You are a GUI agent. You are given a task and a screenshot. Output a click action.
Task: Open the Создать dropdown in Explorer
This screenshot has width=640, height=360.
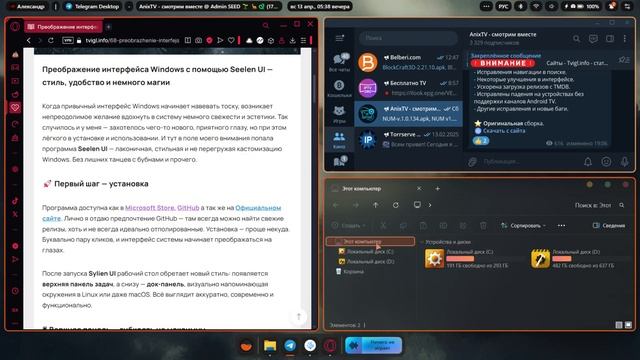click(x=349, y=226)
